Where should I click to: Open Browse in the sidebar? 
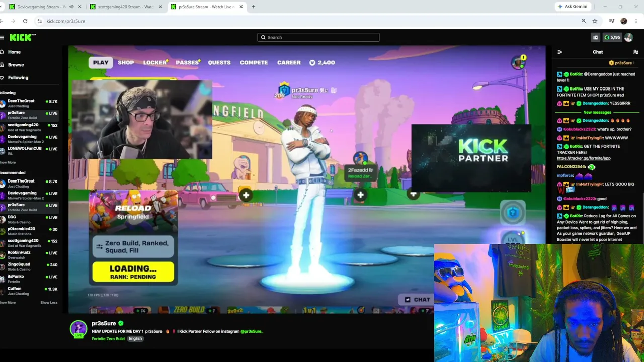coord(16,65)
